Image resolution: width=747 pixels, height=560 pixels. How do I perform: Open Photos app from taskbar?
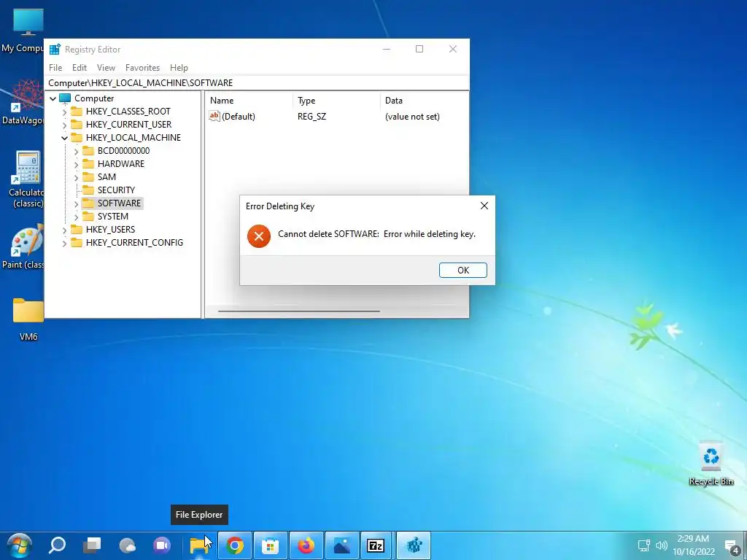[341, 545]
